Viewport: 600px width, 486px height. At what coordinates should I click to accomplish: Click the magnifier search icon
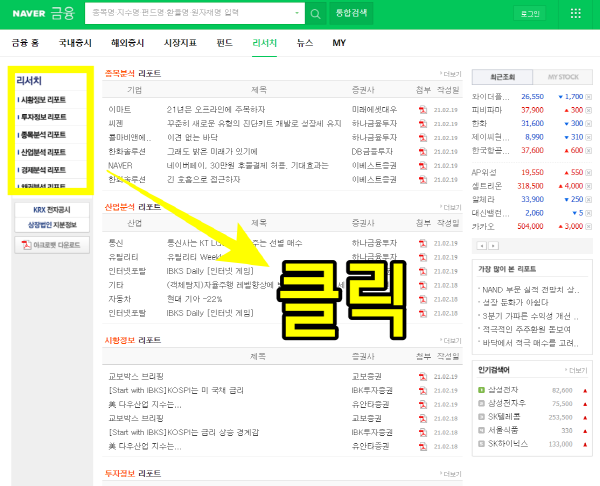315,14
